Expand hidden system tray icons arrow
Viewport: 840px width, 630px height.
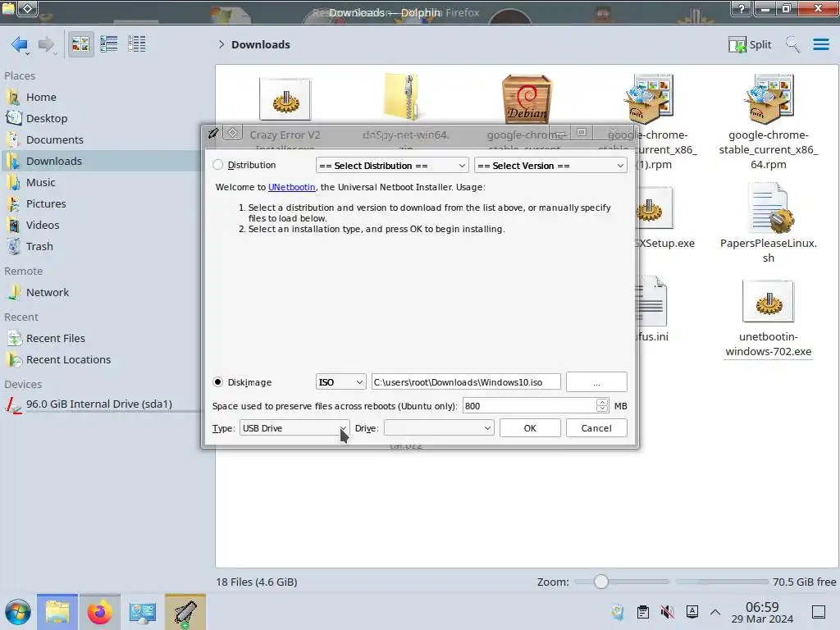coord(715,612)
